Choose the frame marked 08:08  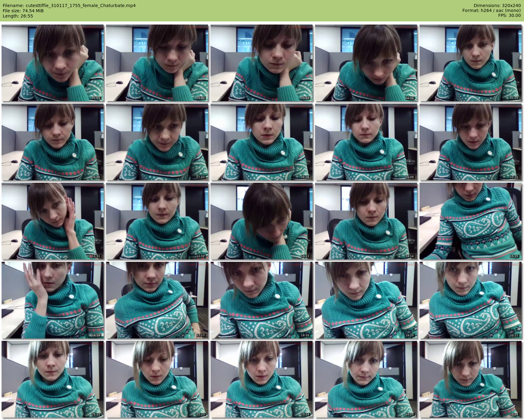tap(262, 142)
